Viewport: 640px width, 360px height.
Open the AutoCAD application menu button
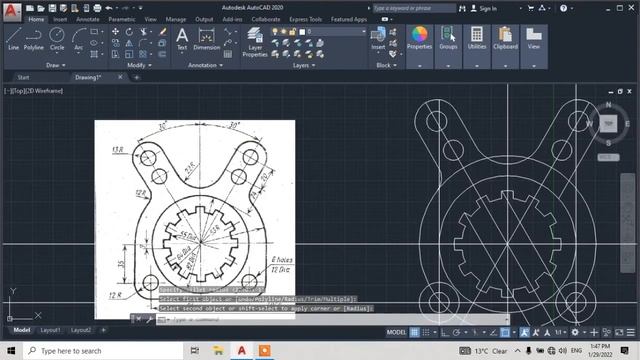pyautogui.click(x=11, y=12)
